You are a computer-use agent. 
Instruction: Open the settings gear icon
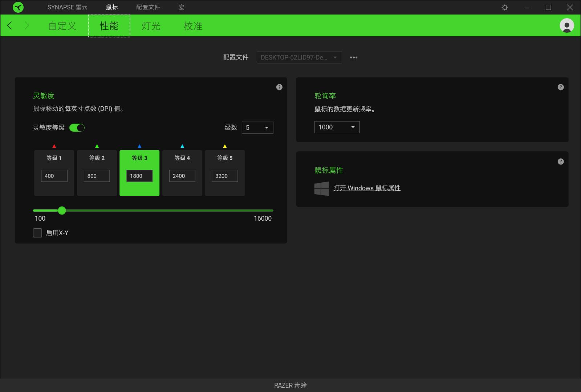point(505,8)
